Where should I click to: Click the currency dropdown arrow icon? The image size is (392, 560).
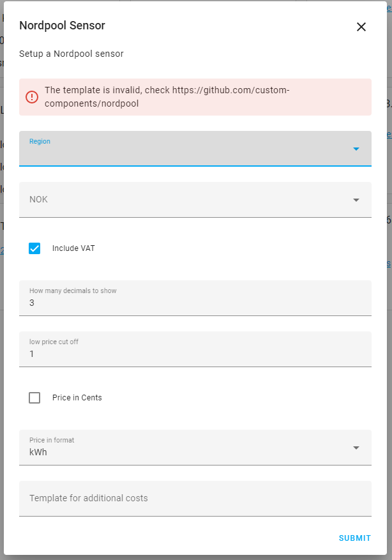coord(356,199)
